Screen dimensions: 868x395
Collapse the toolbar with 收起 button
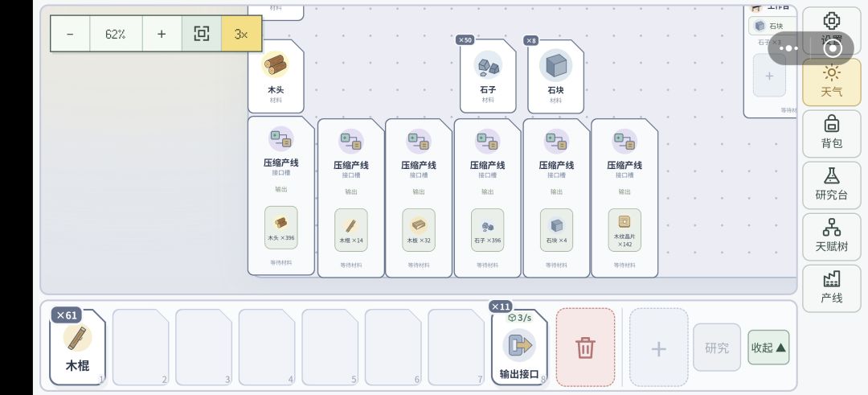(768, 348)
